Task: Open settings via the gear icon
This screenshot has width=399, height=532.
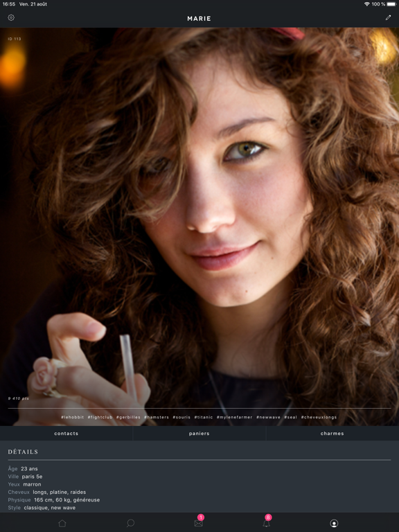Action: [11, 17]
